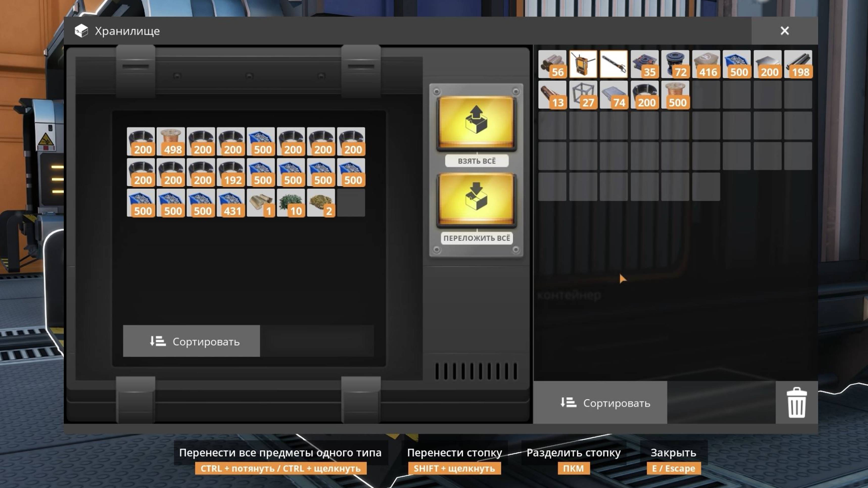Sort the player inventory on the right
Image resolution: width=868 pixels, height=488 pixels.
coord(600,402)
